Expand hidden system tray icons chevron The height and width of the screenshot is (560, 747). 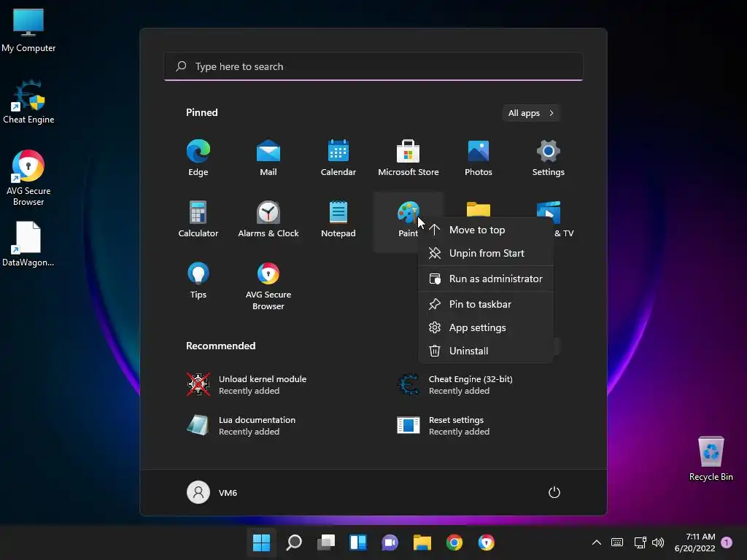click(x=597, y=542)
